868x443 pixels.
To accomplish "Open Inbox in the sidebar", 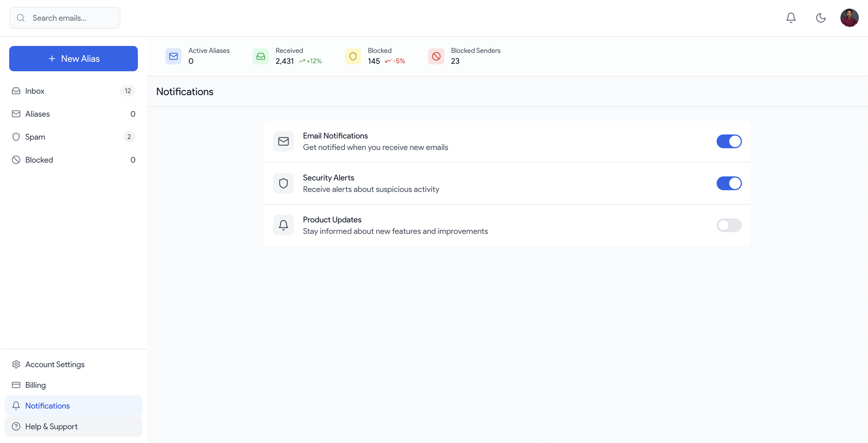I will pyautogui.click(x=74, y=91).
